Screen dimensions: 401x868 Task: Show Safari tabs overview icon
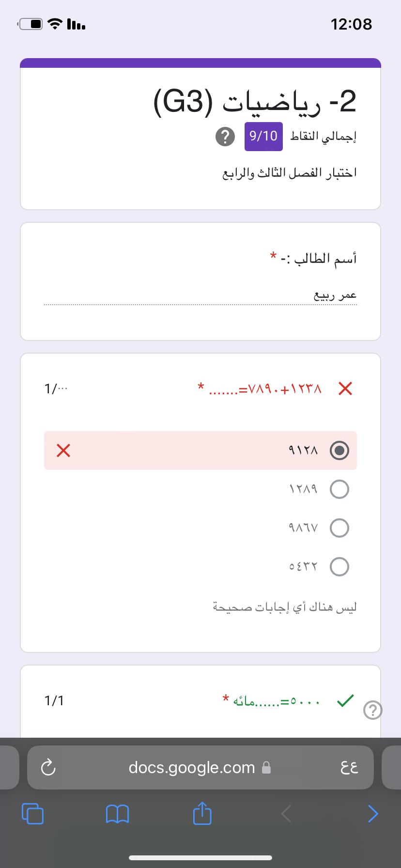point(32,813)
